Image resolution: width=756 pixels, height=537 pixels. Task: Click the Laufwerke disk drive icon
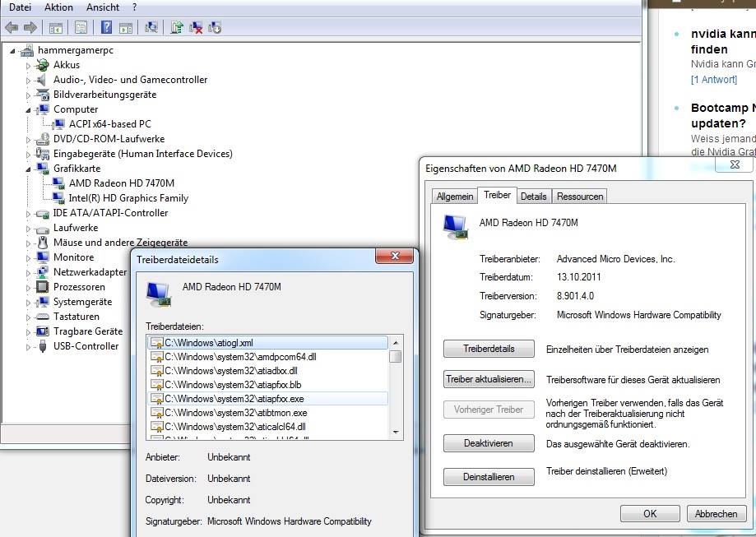[x=43, y=229]
